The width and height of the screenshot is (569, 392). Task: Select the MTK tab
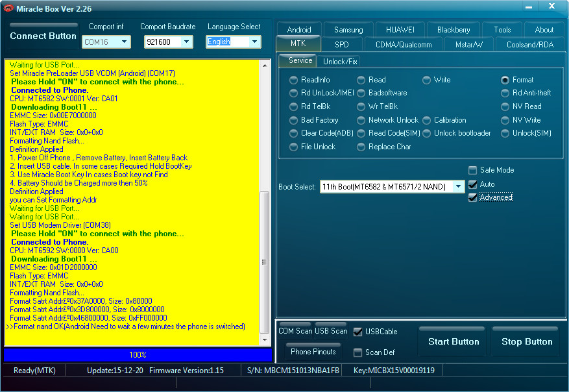point(298,43)
